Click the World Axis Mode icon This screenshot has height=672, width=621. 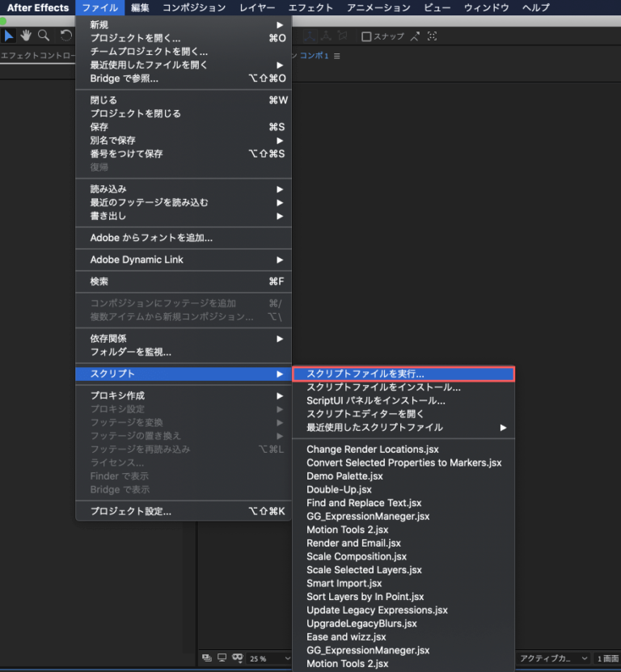coord(326,36)
